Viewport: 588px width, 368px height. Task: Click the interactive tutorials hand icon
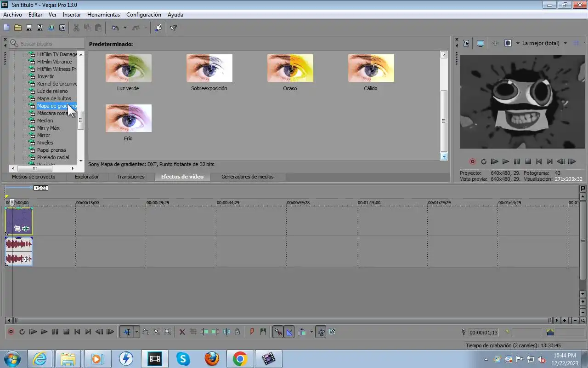tap(158, 28)
